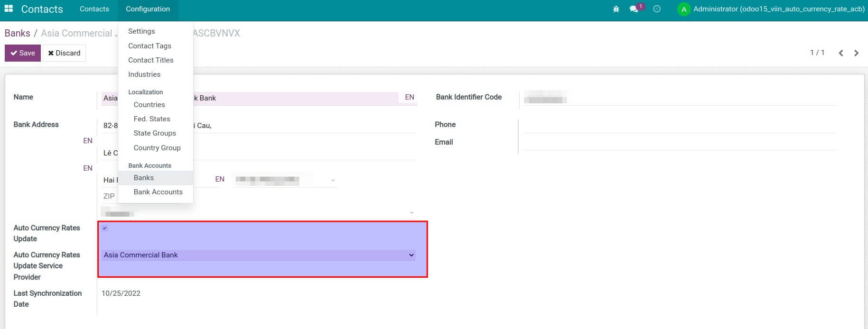
Task: Go back to Banks breadcrumb
Action: coord(18,33)
